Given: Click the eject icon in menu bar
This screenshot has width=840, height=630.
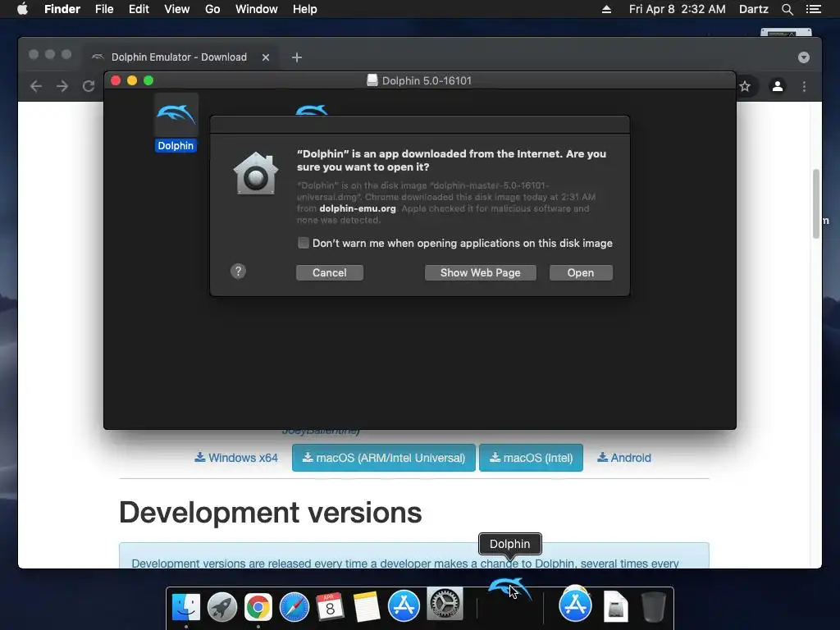Looking at the screenshot, I should click(x=606, y=9).
